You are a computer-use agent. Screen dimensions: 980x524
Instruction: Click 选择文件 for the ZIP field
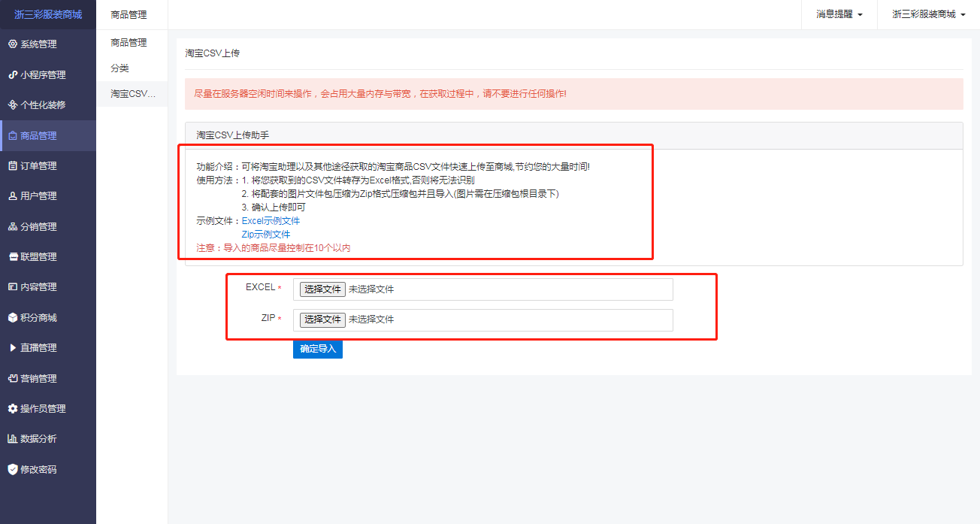tap(322, 320)
